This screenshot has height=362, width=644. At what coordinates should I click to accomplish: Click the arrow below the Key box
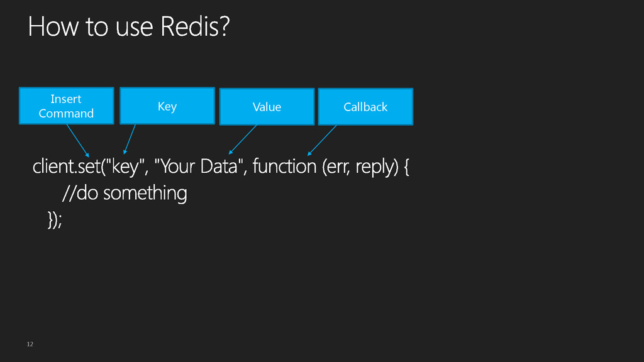tap(130, 139)
